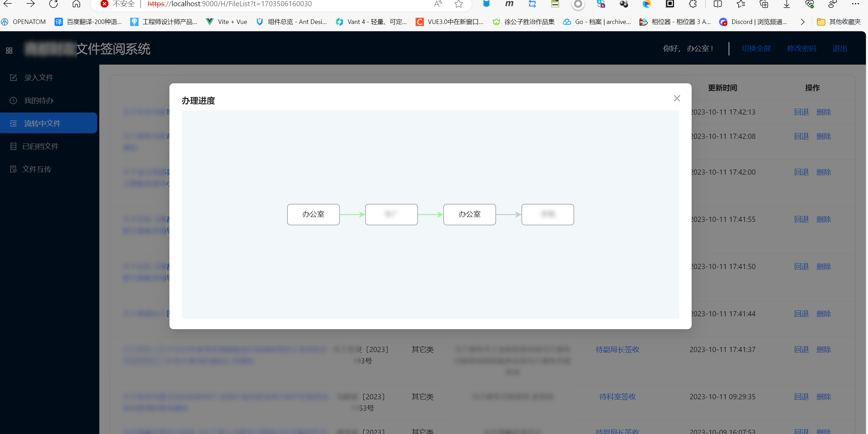The height and width of the screenshot is (434, 868).
Task: Click the 其它类 cell in the 17:41:37 row
Action: pyautogui.click(x=423, y=350)
